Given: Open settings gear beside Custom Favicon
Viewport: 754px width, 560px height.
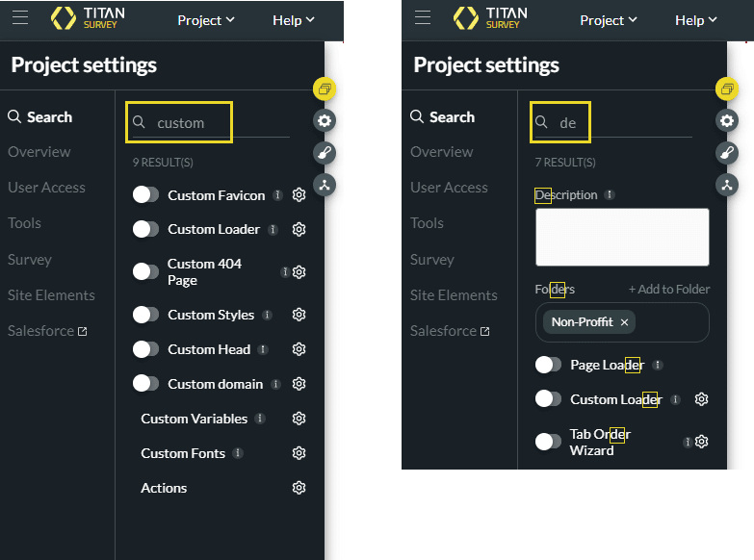Looking at the screenshot, I should click(x=299, y=195).
